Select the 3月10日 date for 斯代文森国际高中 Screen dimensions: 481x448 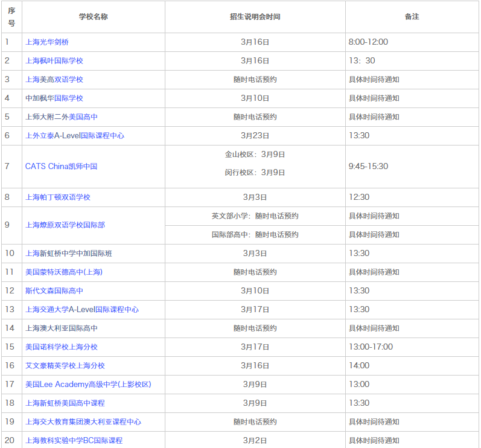click(x=255, y=290)
